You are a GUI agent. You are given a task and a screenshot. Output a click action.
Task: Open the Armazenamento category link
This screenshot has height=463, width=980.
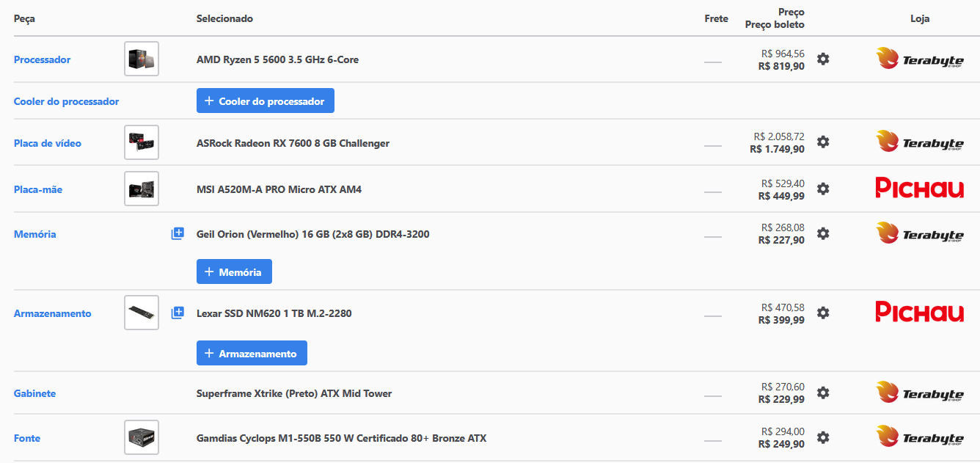pos(53,313)
